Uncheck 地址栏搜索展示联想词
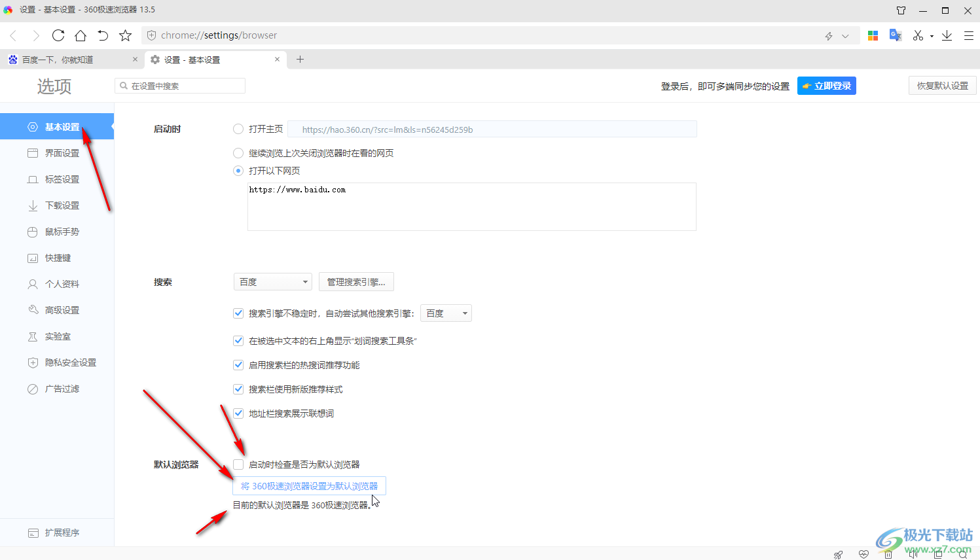The height and width of the screenshot is (560, 980). point(238,413)
